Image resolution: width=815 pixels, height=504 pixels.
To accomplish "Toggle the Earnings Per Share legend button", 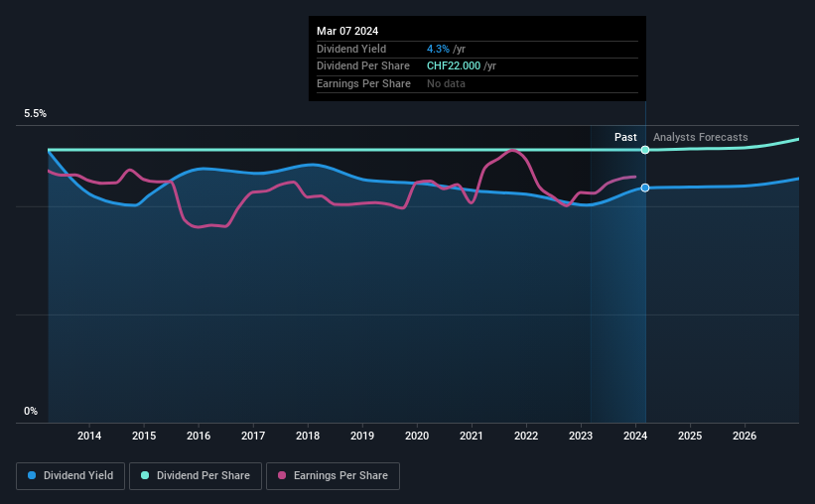I will (333, 476).
